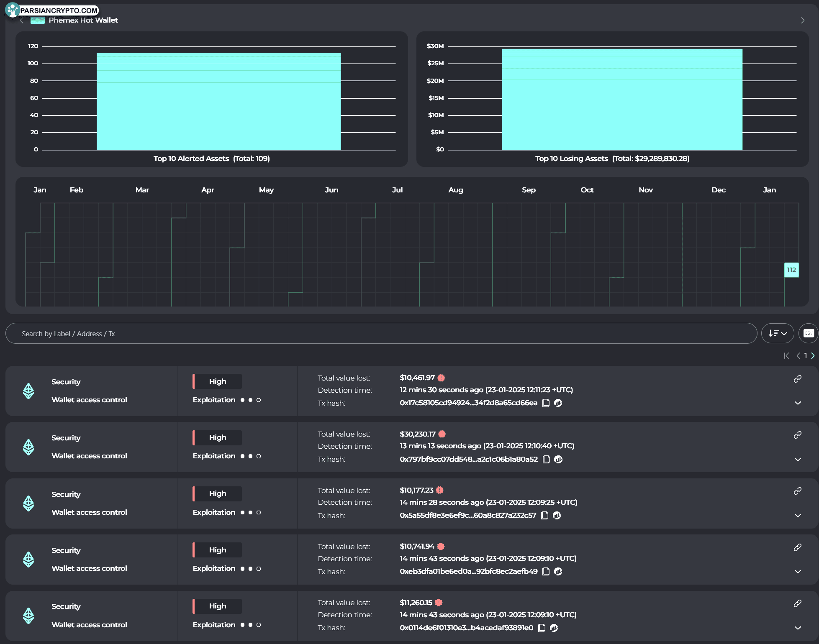Expand the $10,741.94 alert details
Image resolution: width=819 pixels, height=644 pixels.
[x=798, y=571]
